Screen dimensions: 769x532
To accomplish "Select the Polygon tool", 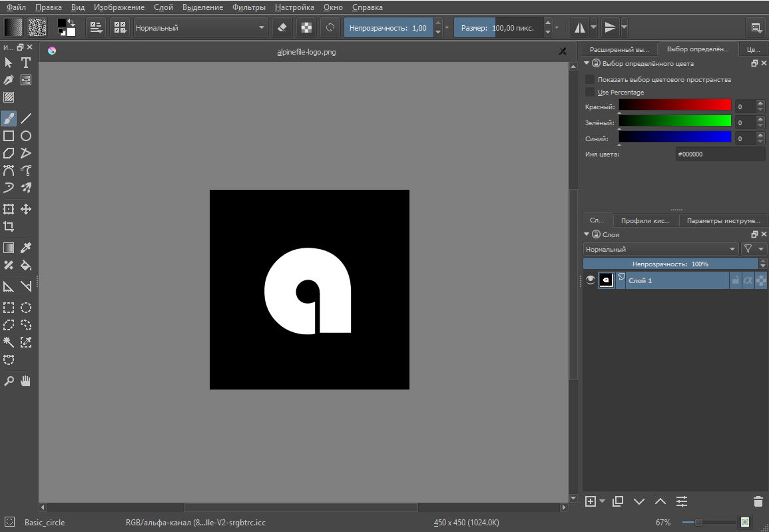I will 9,153.
